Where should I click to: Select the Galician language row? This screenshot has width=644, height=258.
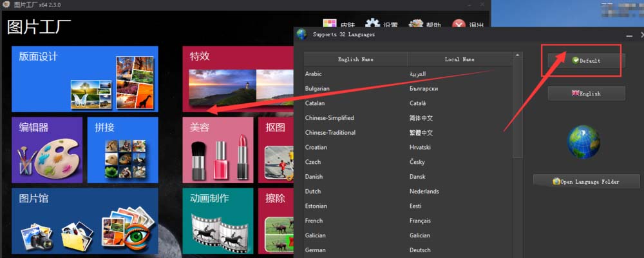408,235
